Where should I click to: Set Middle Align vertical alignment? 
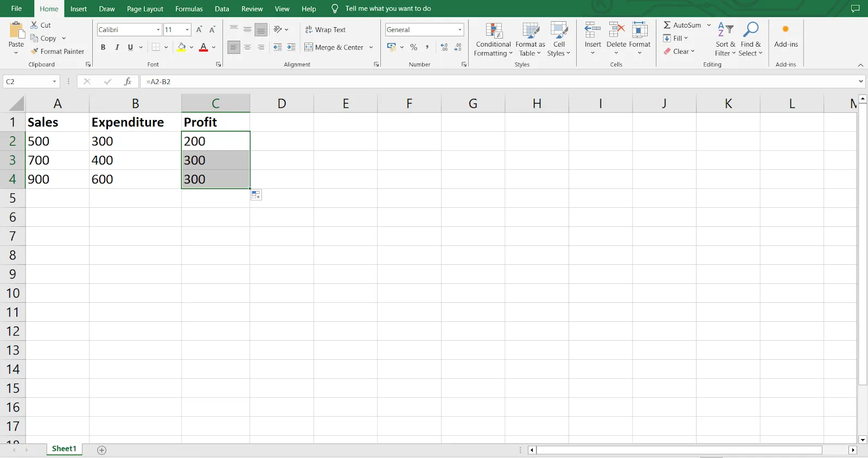coord(247,29)
